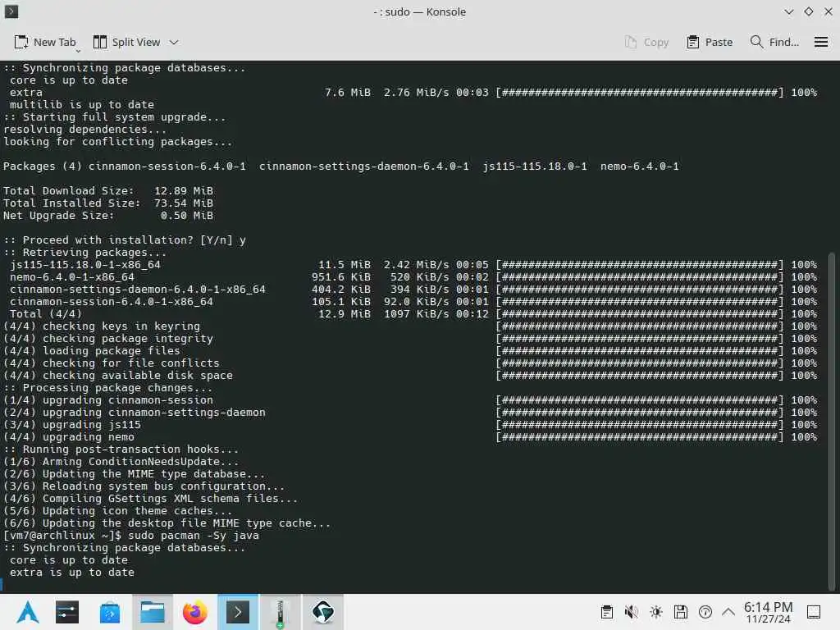This screenshot has height=630, width=840.
Task: Click 'Updating icon theme caches' line
Action: click(118, 511)
